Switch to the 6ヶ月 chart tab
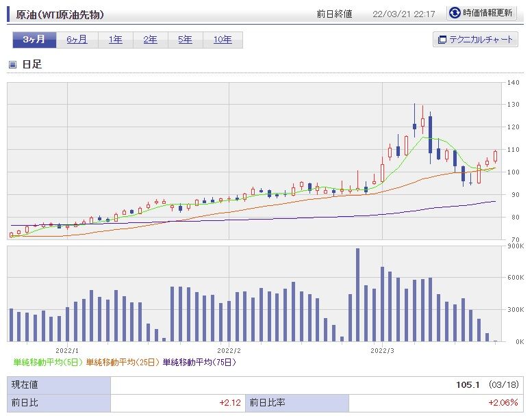 tap(77, 40)
